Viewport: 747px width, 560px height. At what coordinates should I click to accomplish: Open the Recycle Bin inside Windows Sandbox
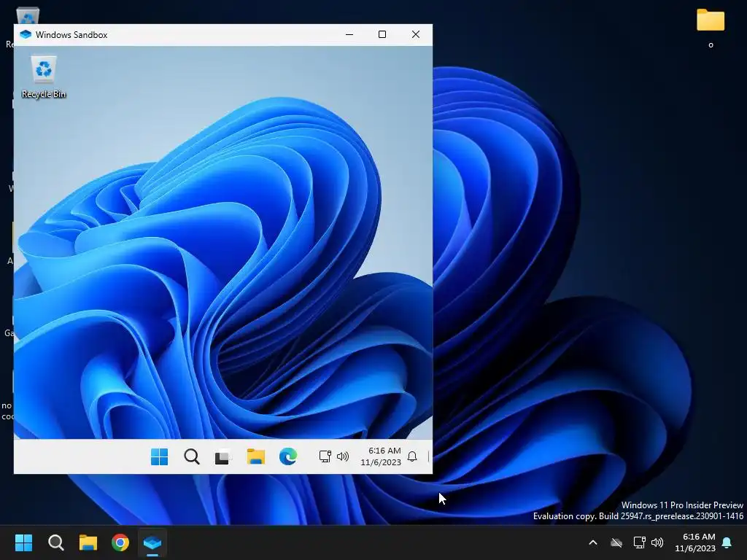pyautogui.click(x=43, y=77)
